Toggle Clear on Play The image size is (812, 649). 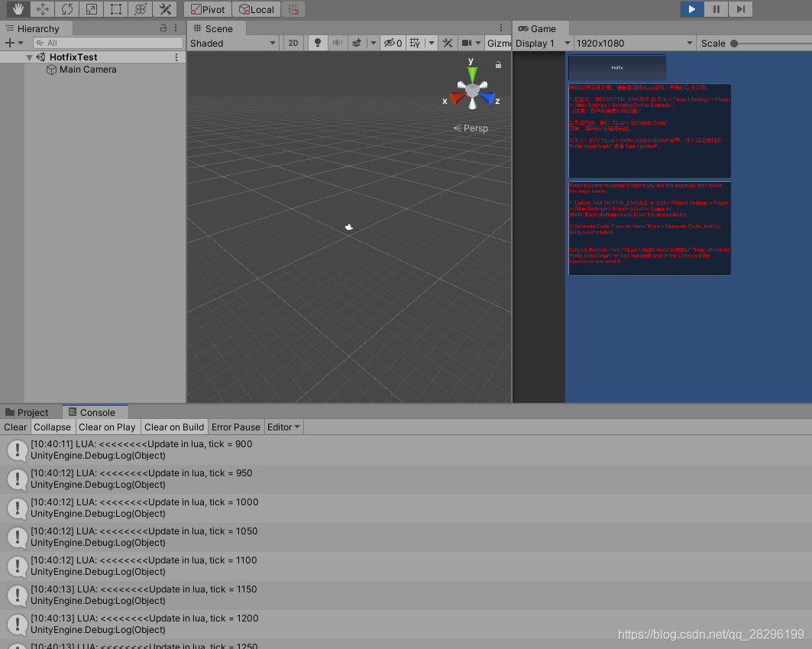pos(107,427)
